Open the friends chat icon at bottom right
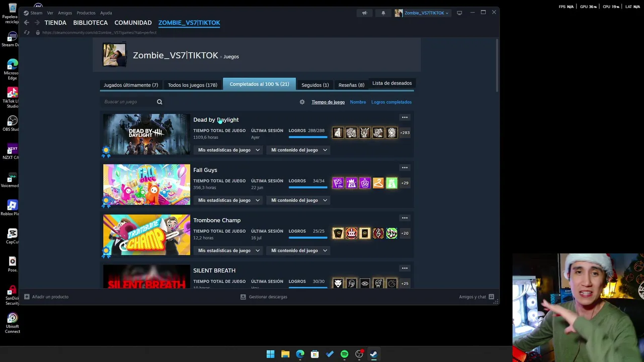 pos(491,297)
